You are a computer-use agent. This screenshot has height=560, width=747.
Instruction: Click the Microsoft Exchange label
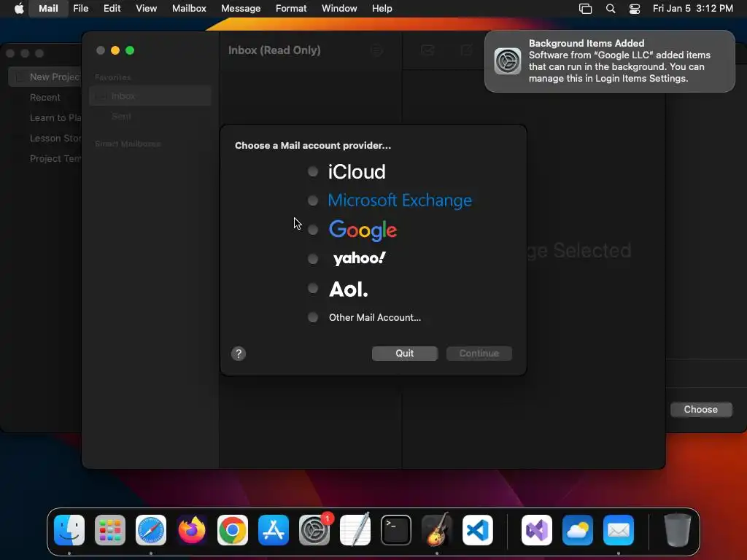[x=400, y=201]
